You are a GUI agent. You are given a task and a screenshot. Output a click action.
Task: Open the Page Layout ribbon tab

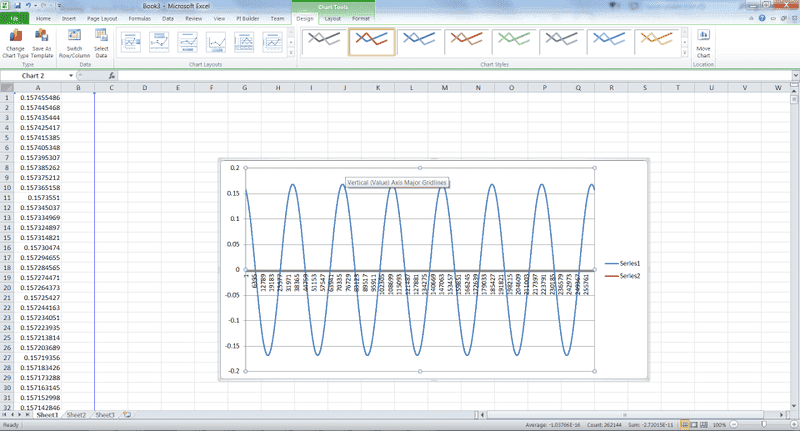point(100,18)
